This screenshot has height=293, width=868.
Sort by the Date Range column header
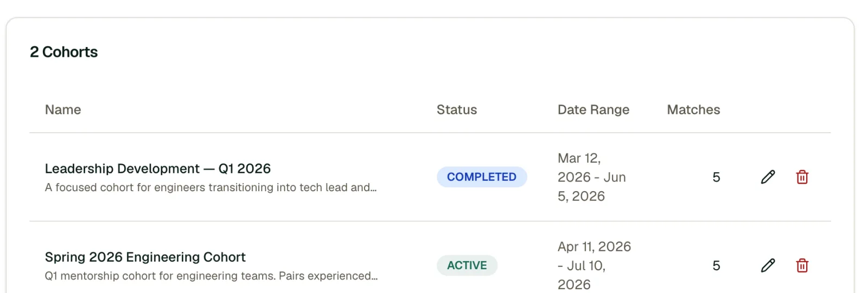(x=593, y=110)
